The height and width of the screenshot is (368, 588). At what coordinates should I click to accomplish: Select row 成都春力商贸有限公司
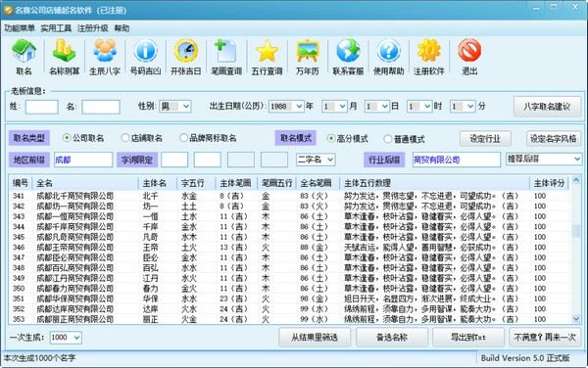[x=289, y=289]
